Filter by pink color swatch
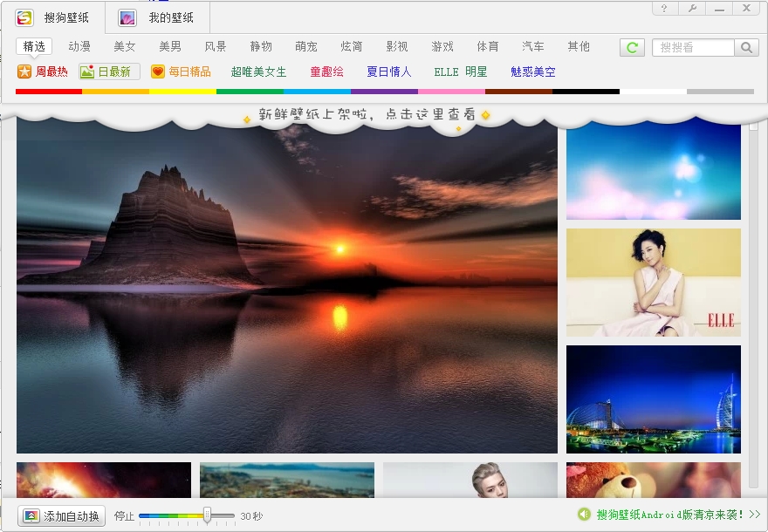 pyautogui.click(x=451, y=92)
